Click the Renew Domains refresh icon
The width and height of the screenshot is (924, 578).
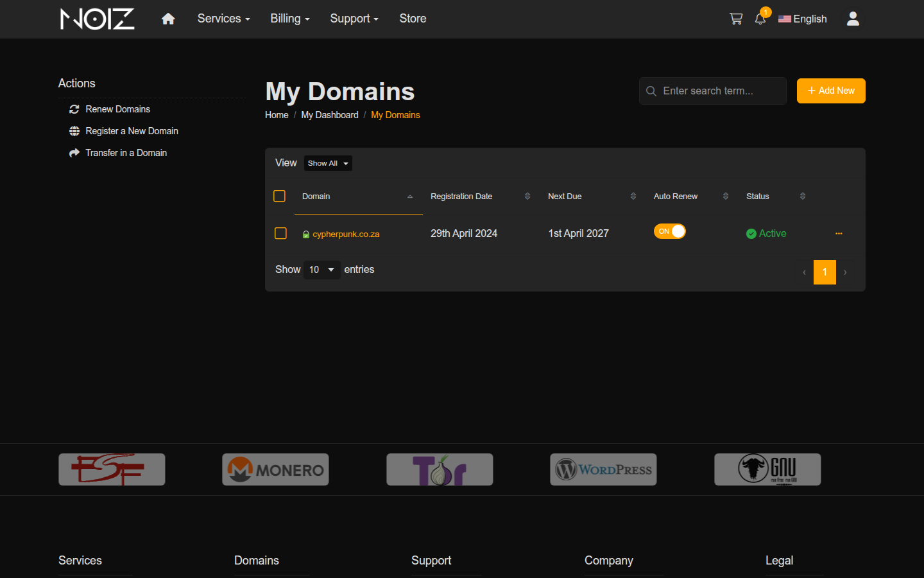[74, 109]
